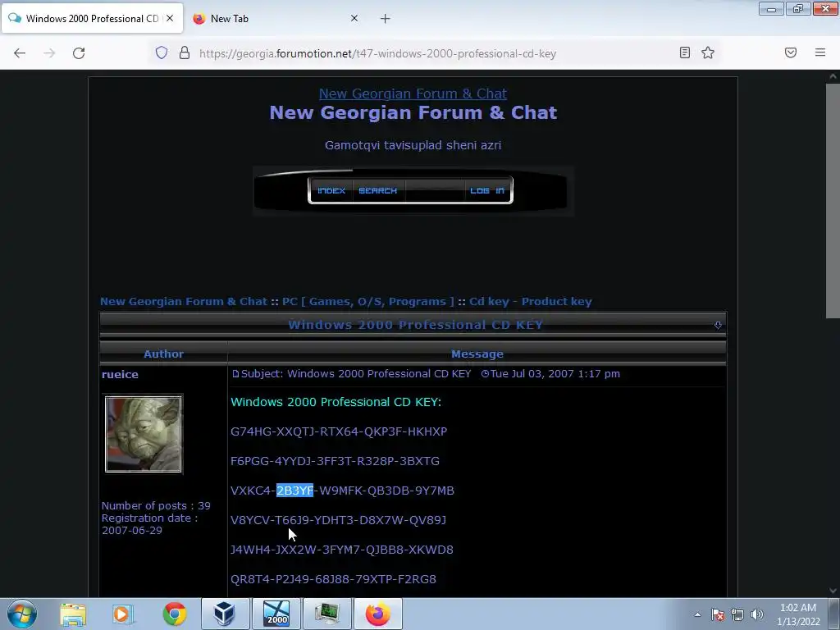The image size is (840, 630).
Task: Close the New Tab tab
Action: coord(354,18)
